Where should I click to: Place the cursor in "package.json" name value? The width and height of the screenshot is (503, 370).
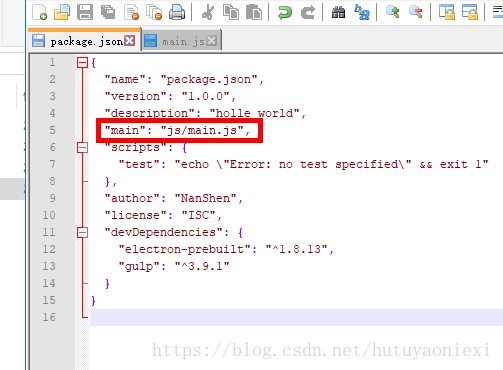209,79
